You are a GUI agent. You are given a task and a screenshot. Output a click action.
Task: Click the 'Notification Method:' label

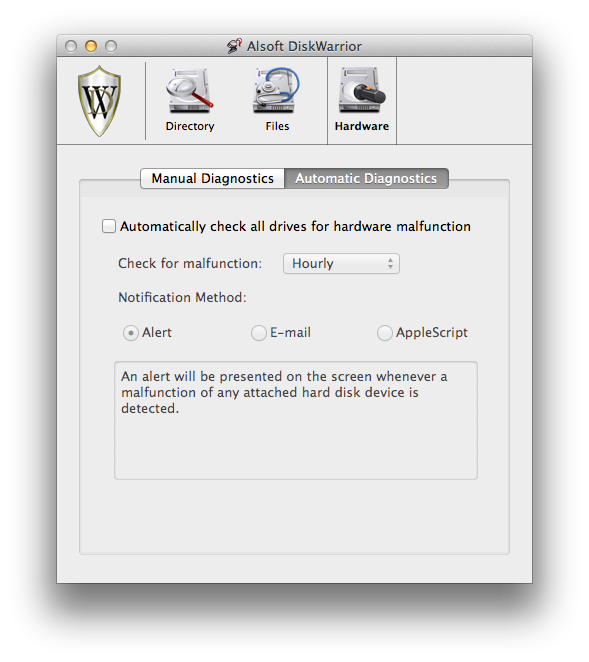click(x=182, y=297)
